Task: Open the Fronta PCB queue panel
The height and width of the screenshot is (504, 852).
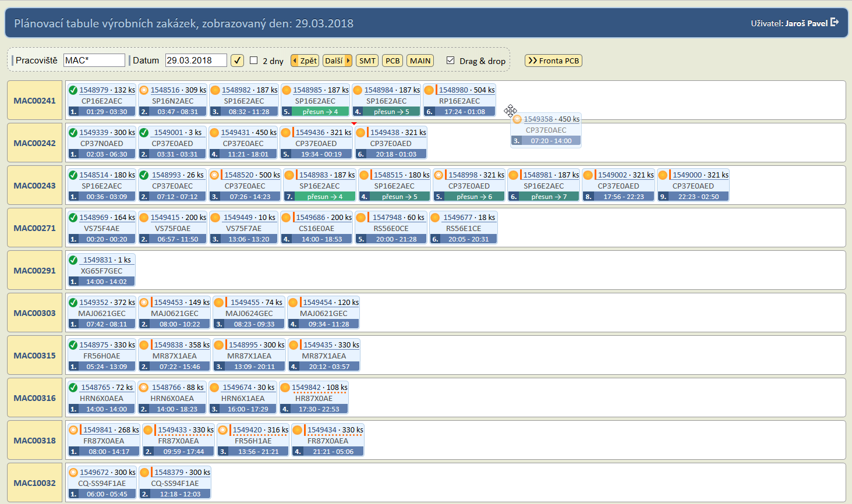Action: pyautogui.click(x=553, y=61)
